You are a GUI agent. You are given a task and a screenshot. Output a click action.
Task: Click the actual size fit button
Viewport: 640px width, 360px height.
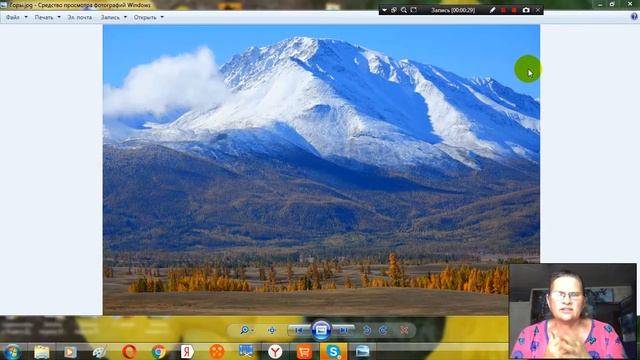272,330
